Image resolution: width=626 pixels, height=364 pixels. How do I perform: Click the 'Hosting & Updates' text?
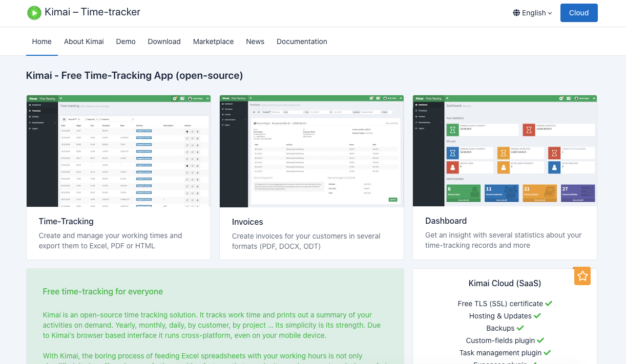(500, 316)
